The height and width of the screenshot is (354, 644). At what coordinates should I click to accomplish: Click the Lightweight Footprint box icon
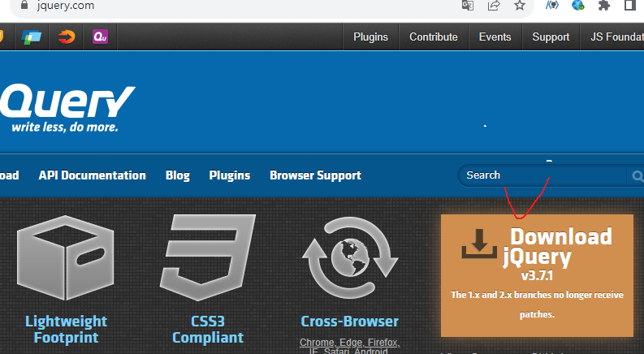coord(66,257)
